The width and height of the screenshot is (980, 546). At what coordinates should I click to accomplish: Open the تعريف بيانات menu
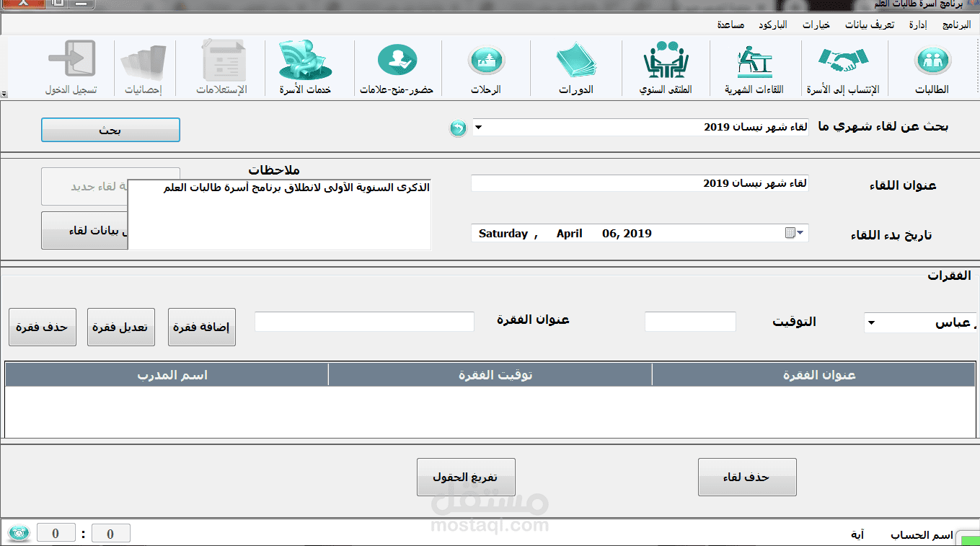click(x=870, y=25)
